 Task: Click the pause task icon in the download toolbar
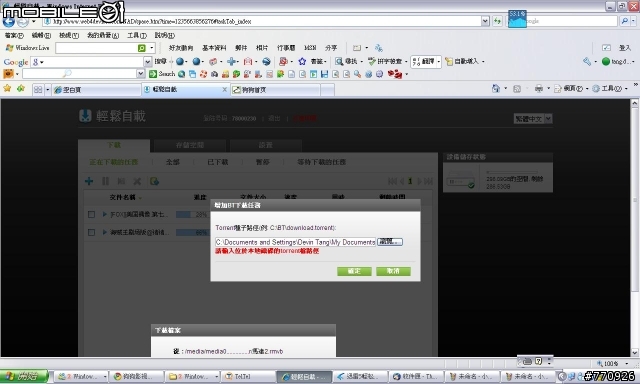[x=105, y=181]
